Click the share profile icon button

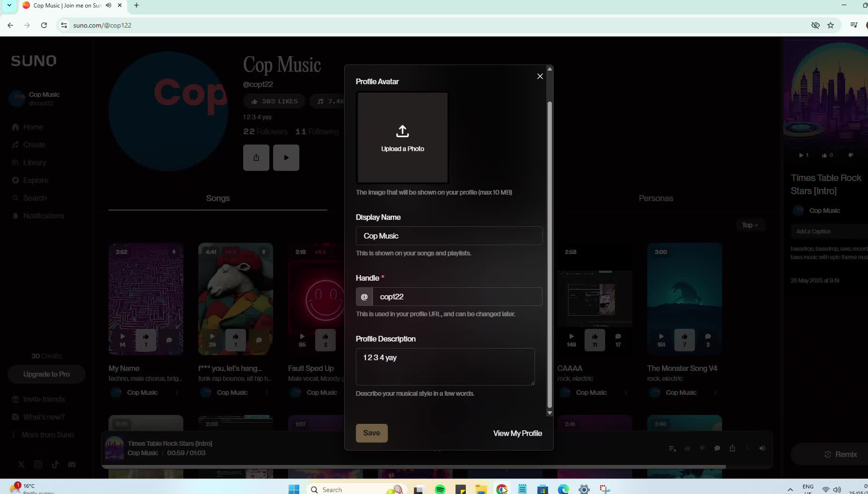coord(256,158)
